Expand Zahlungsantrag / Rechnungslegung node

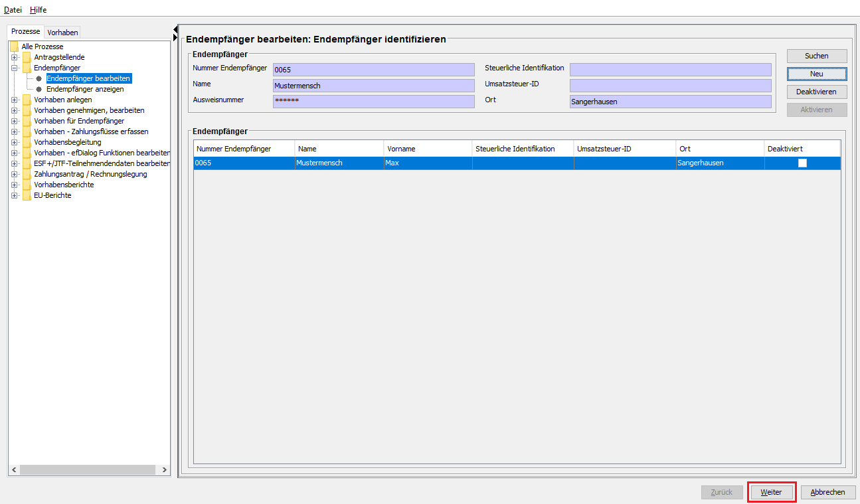click(x=15, y=174)
